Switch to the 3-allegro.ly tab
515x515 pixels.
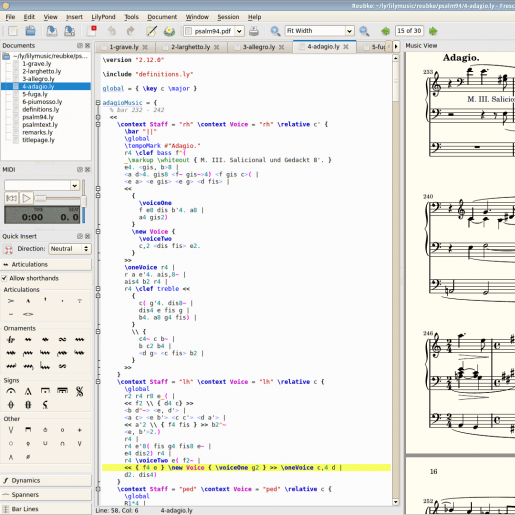pyautogui.click(x=259, y=47)
